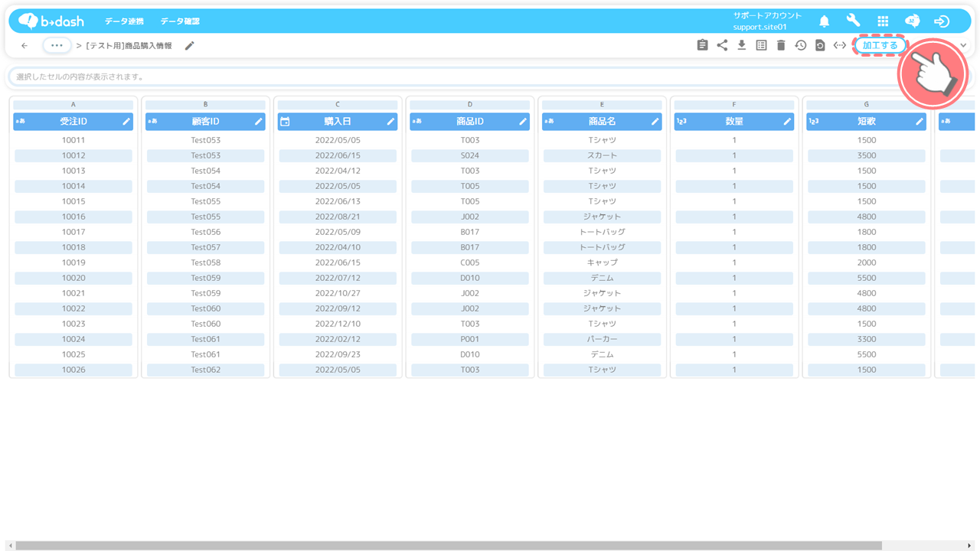Edit the 顧客ID column
This screenshot has height=551, width=980.
point(259,122)
